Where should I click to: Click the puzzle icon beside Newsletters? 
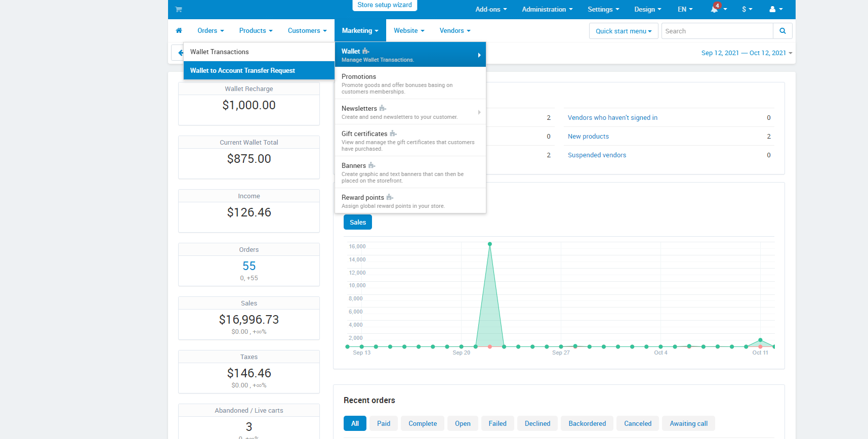pos(383,108)
